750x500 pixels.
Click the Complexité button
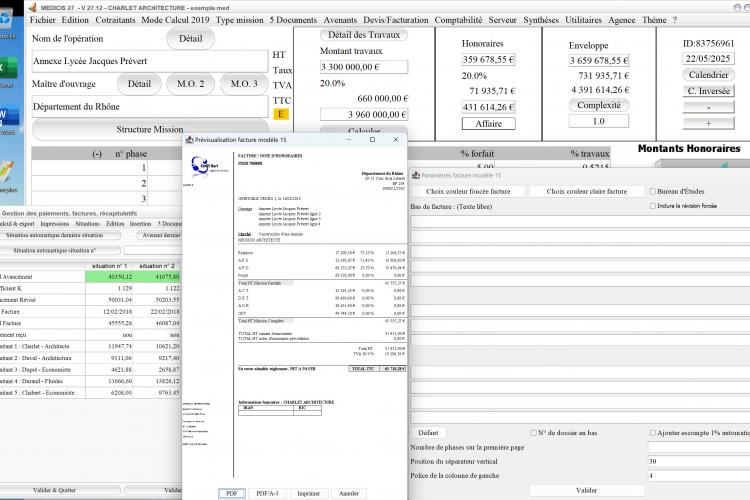tap(598, 105)
